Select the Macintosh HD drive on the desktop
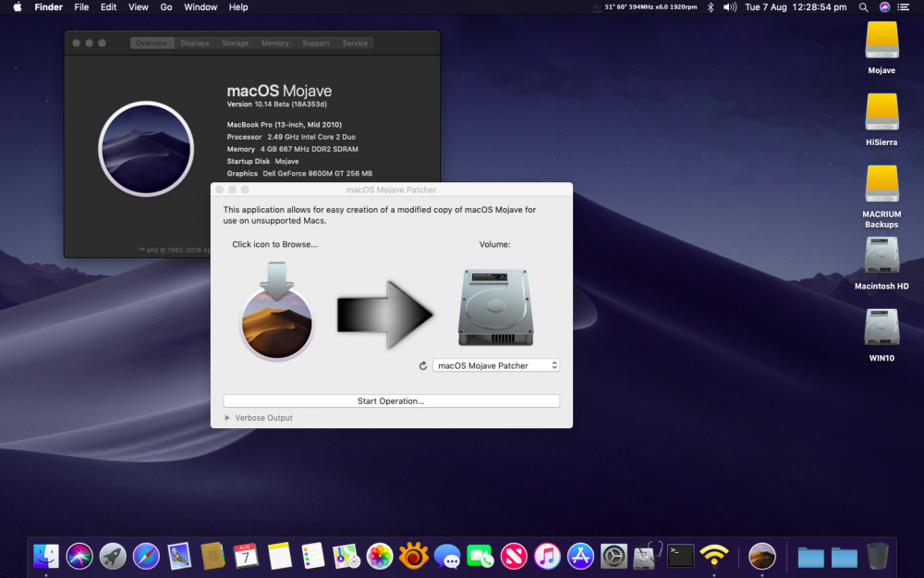This screenshot has height=578, width=924. (x=881, y=263)
